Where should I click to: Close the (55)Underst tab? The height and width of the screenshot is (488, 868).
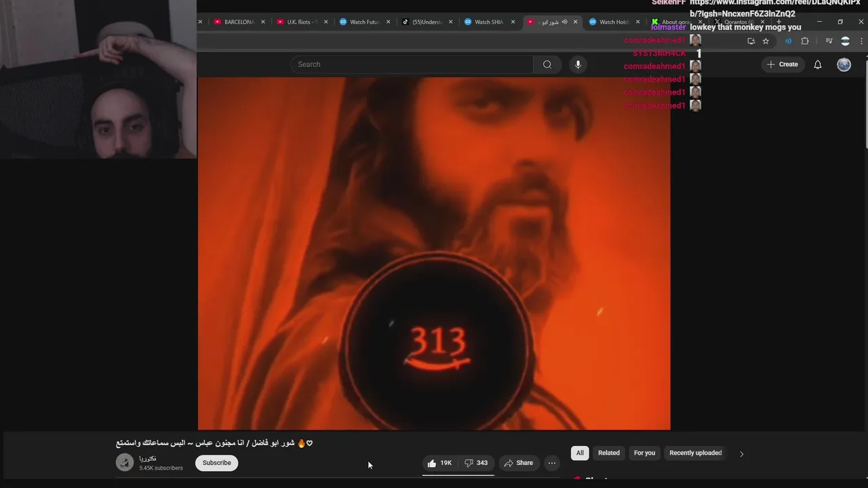click(x=450, y=22)
